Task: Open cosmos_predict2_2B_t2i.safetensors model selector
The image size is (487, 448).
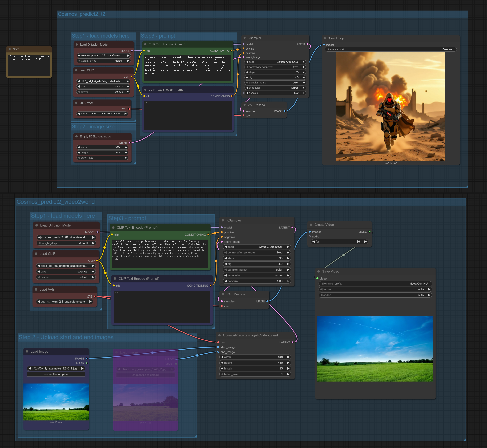Action: click(104, 55)
